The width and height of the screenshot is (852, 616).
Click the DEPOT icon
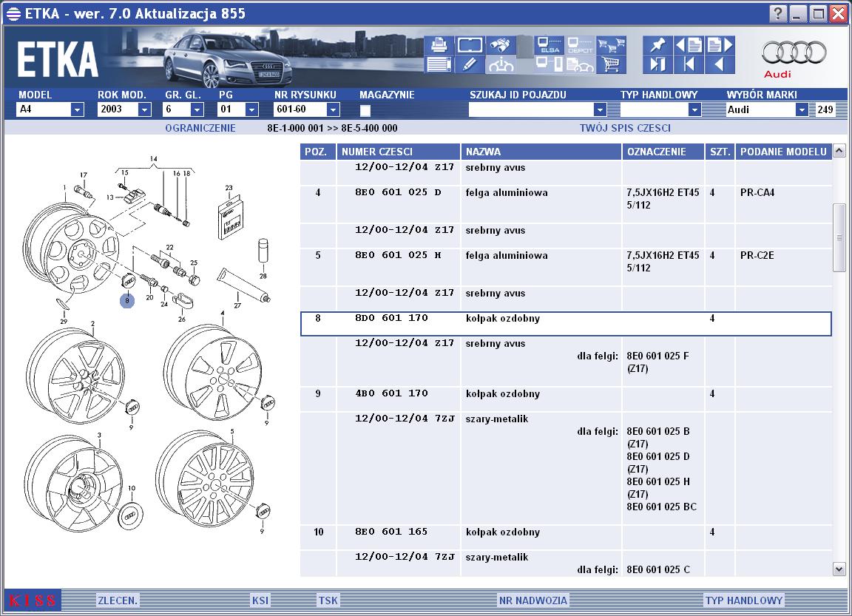click(x=580, y=45)
